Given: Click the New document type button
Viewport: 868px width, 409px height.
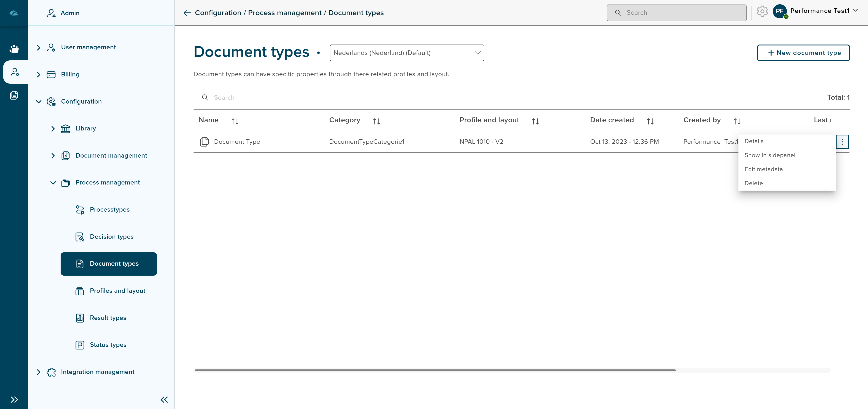Looking at the screenshot, I should click(804, 53).
